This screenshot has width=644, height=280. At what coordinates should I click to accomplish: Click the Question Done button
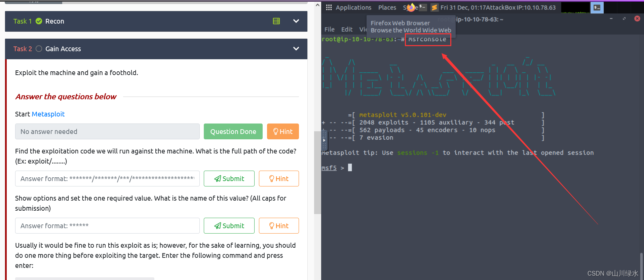(x=233, y=132)
